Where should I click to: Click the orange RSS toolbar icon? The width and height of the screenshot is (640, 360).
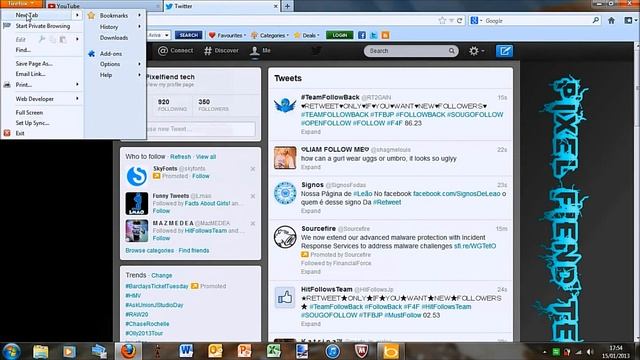(x=385, y=35)
